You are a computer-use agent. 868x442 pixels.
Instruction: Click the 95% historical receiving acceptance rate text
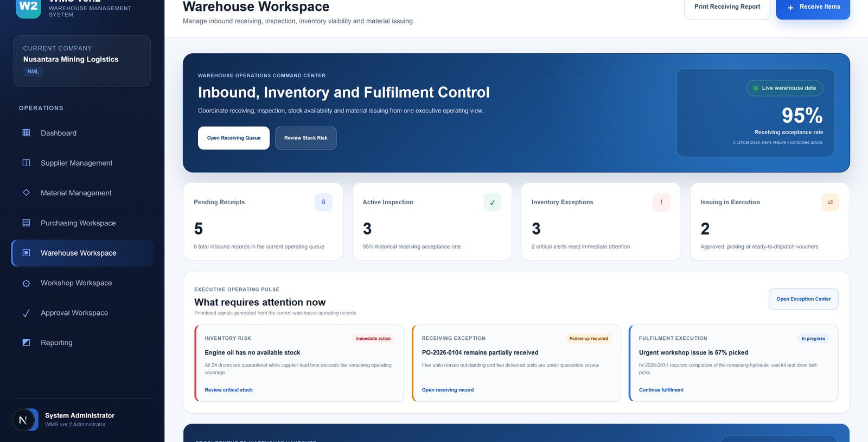pos(412,247)
